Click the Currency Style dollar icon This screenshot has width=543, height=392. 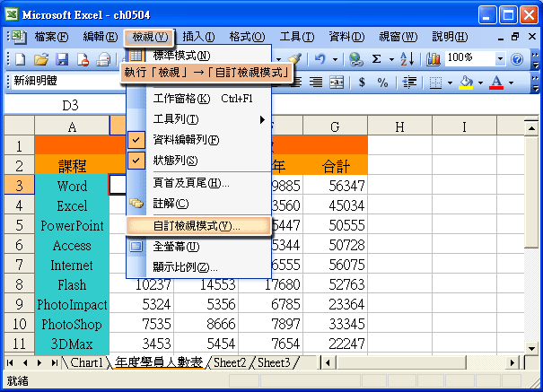click(362, 82)
